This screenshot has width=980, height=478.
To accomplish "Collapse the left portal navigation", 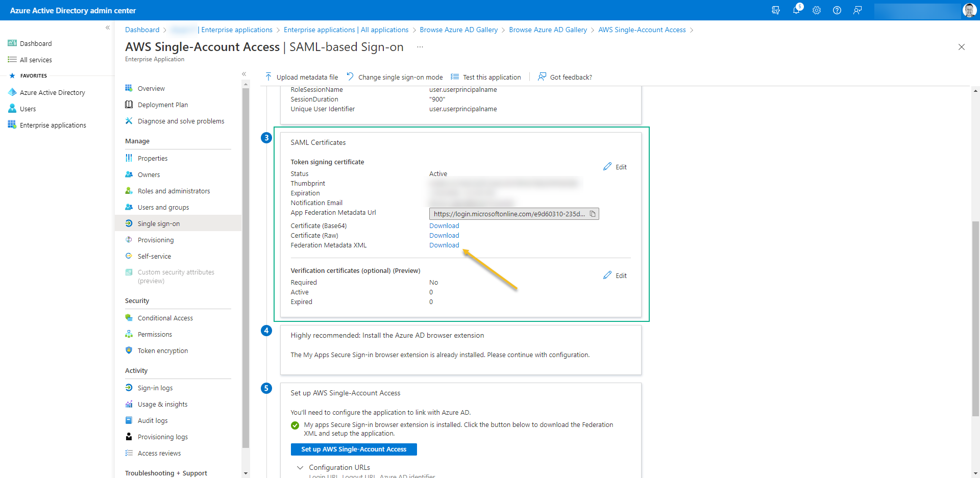I will (x=108, y=28).
